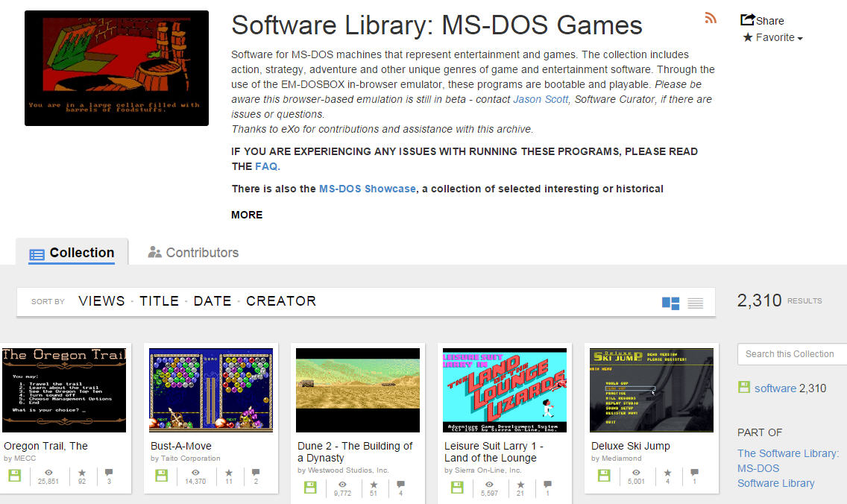Click the 'by MECC' creator text

(x=20, y=458)
